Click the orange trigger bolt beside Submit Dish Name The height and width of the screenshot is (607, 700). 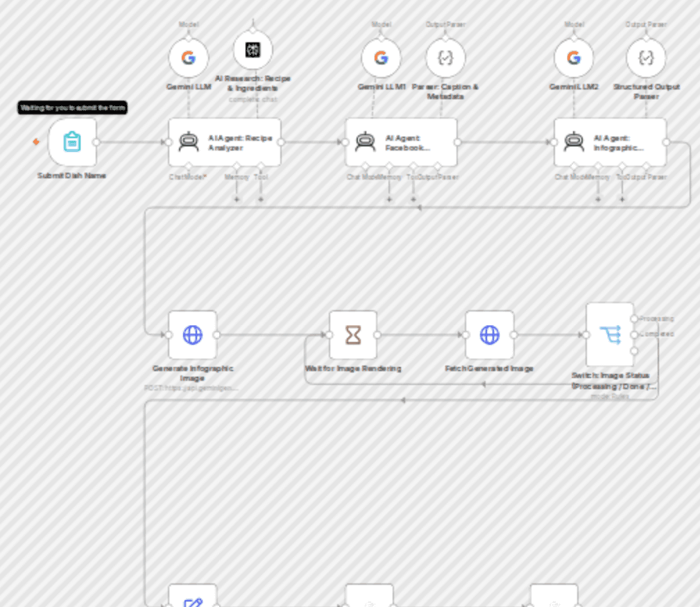click(x=36, y=142)
